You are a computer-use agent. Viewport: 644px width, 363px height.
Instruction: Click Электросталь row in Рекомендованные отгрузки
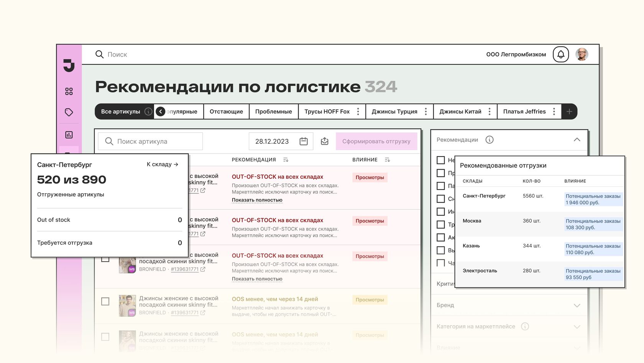point(540,274)
